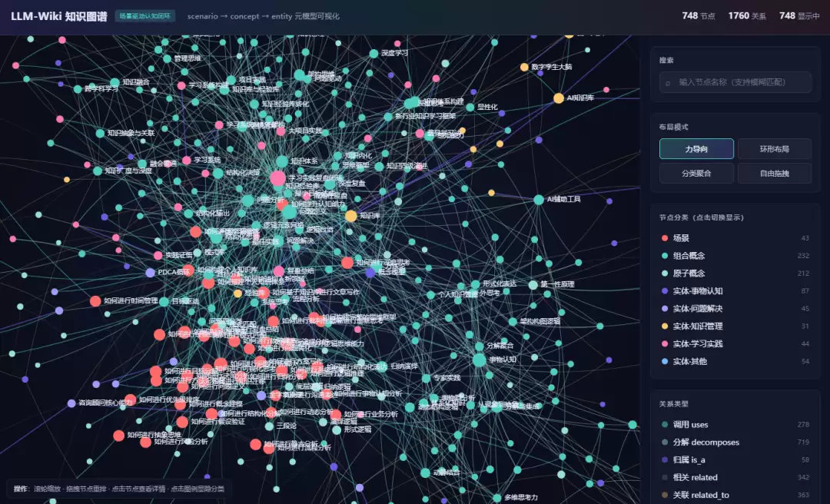This screenshot has width=830, height=504.
Task: Click the 数字孪生大脑 node
Action: (524, 68)
